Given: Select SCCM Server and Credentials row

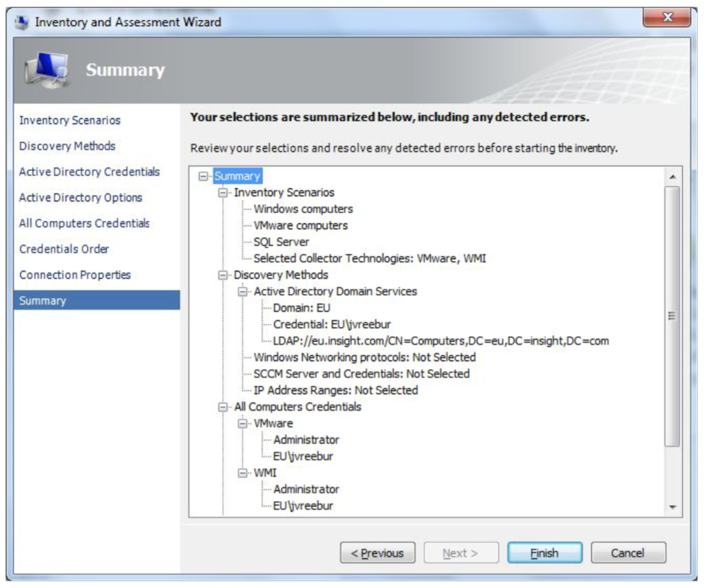Looking at the screenshot, I should pos(362,374).
